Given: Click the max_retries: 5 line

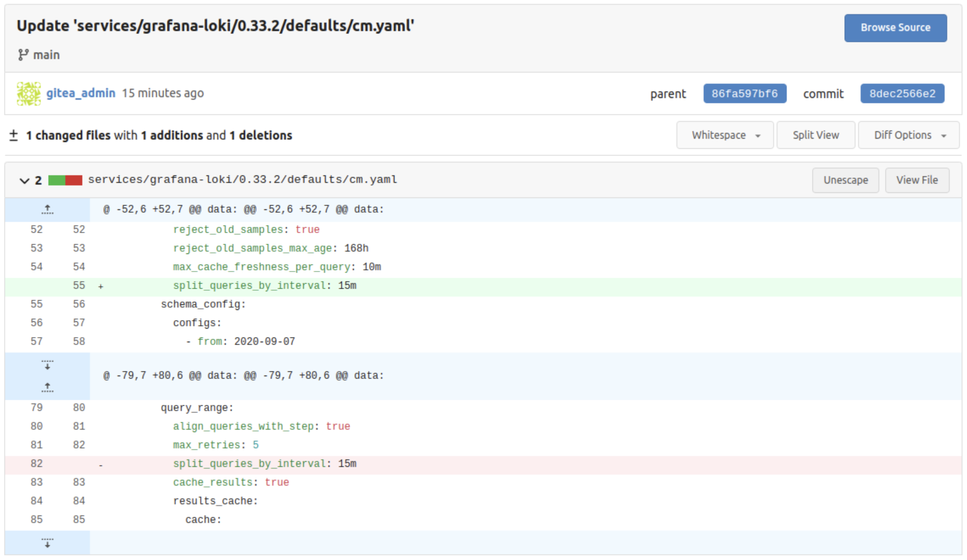Looking at the screenshot, I should (x=483, y=445).
